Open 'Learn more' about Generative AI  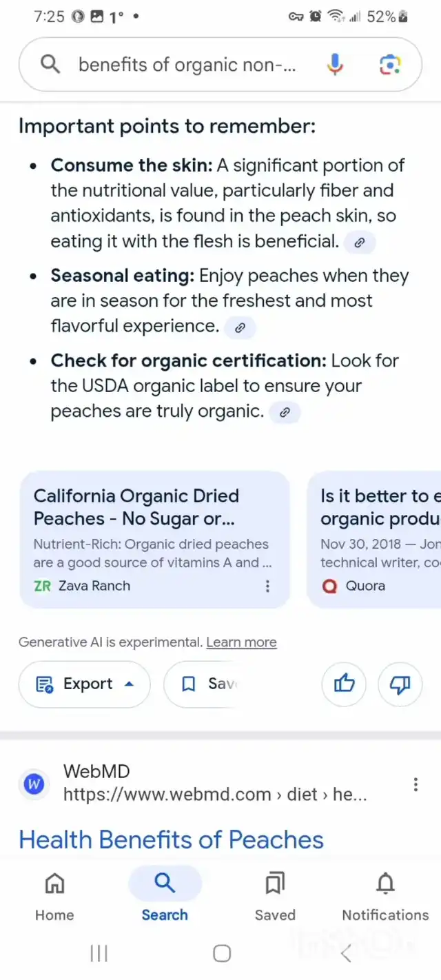tap(241, 642)
